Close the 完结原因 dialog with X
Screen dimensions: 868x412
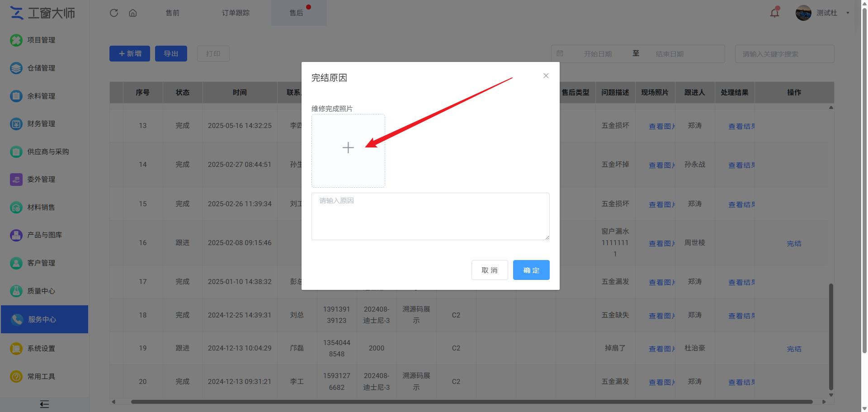pyautogui.click(x=546, y=76)
